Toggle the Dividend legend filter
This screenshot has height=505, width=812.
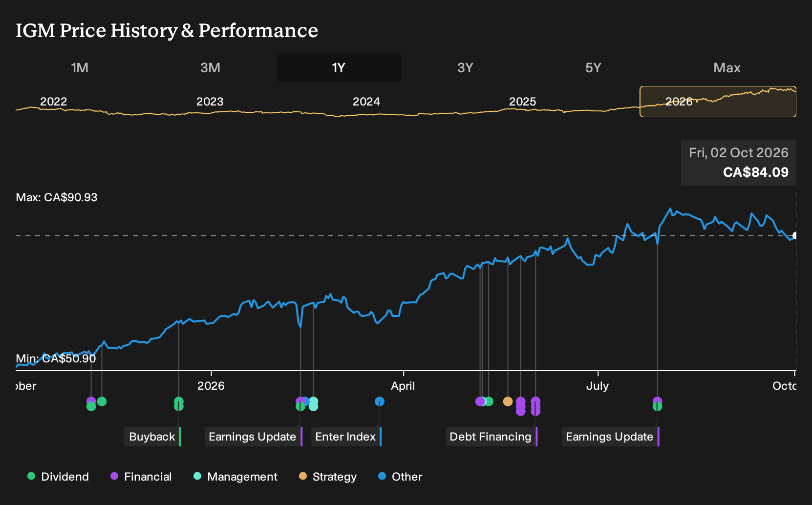(58, 477)
